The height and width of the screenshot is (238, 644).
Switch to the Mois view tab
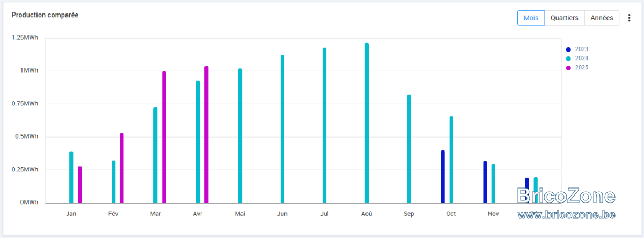[x=531, y=18]
